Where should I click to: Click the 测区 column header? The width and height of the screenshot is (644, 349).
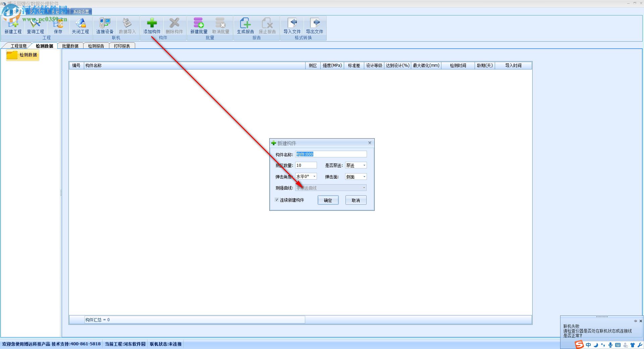point(313,65)
